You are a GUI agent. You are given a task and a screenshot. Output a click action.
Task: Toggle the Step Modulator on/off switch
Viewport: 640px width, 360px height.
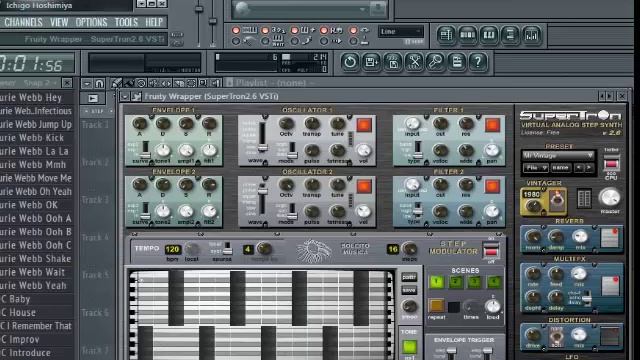[x=491, y=250]
